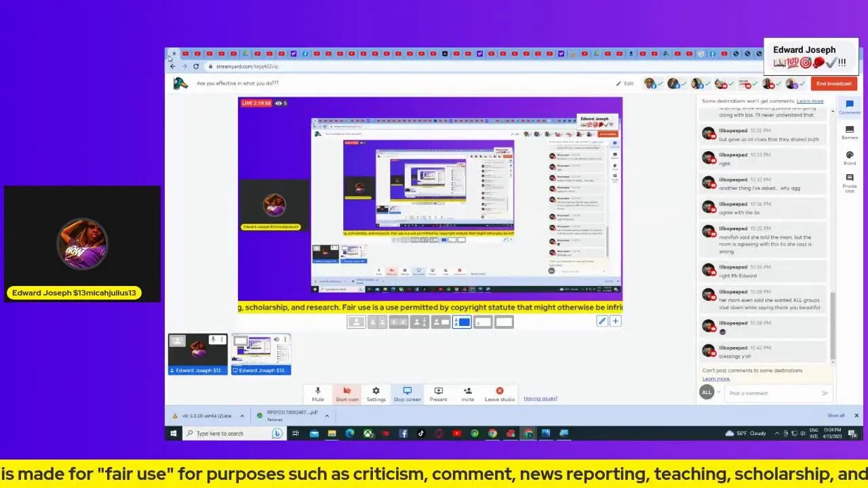Image resolution: width=868 pixels, height=488 pixels.
Task: Click Show all downloads
Action: 835,415
